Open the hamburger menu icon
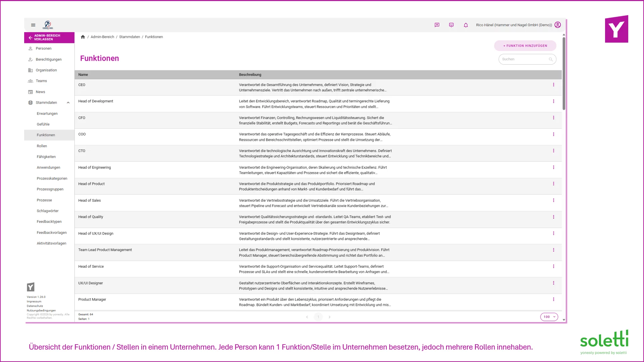This screenshot has height=362, width=644. [33, 25]
